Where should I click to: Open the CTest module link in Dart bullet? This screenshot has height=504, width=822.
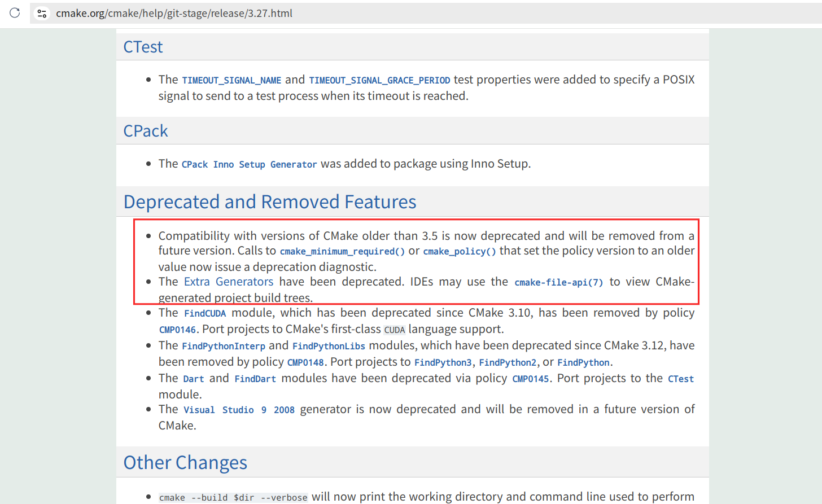[x=681, y=379]
